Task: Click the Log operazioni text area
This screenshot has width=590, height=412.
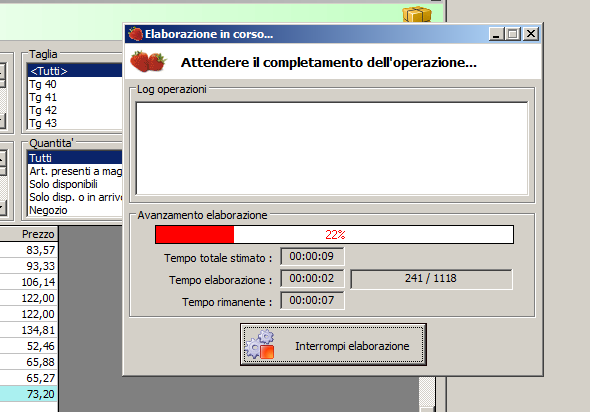Action: click(x=332, y=148)
